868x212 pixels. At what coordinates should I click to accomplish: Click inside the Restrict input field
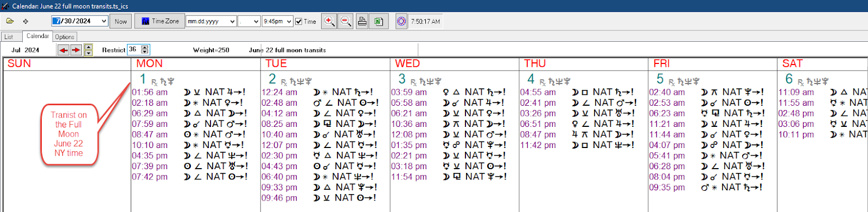pyautogui.click(x=134, y=49)
